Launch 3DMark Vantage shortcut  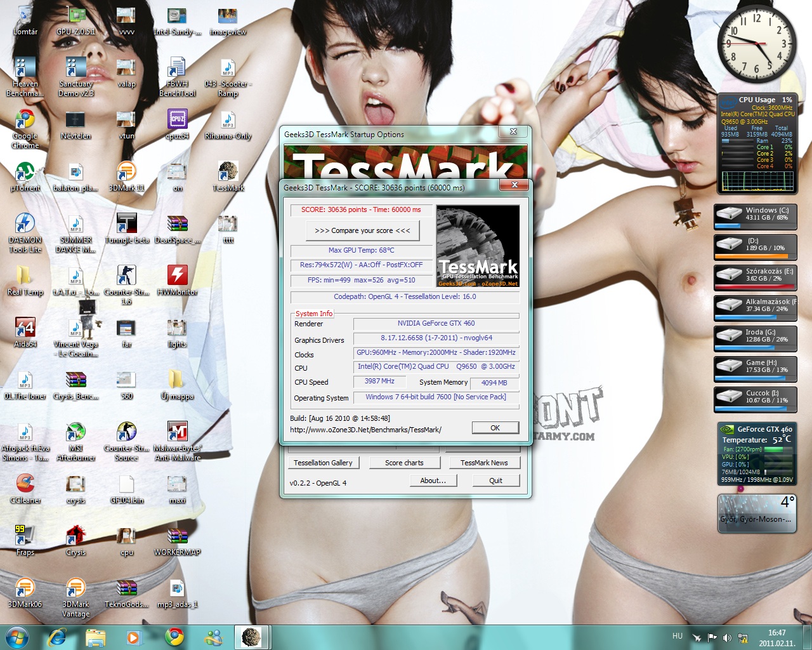click(x=75, y=598)
